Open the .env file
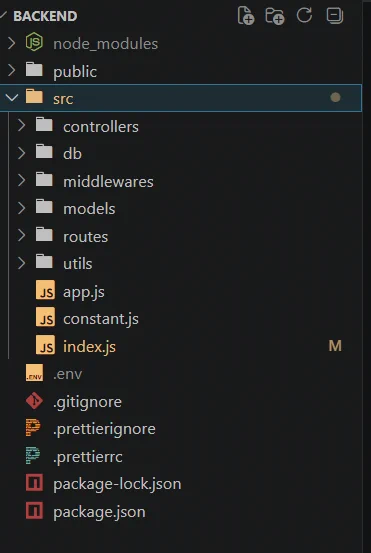This screenshot has width=371, height=553. pos(67,374)
